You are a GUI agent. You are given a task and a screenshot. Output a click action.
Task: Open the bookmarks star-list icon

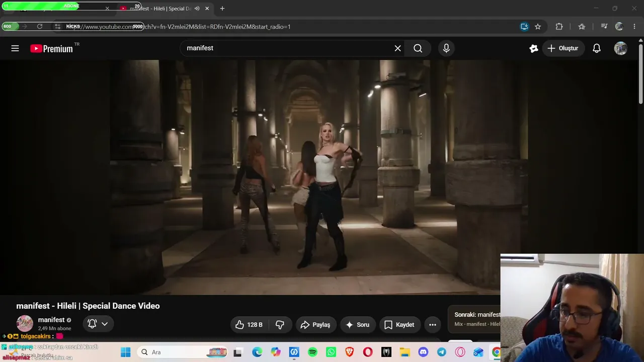(582, 27)
